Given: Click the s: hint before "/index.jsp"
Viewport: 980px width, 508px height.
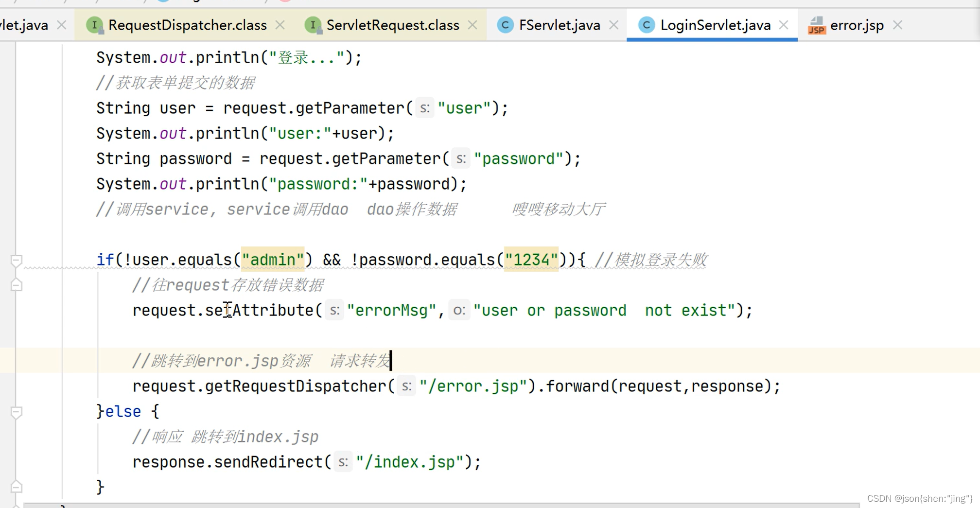Looking at the screenshot, I should [343, 462].
